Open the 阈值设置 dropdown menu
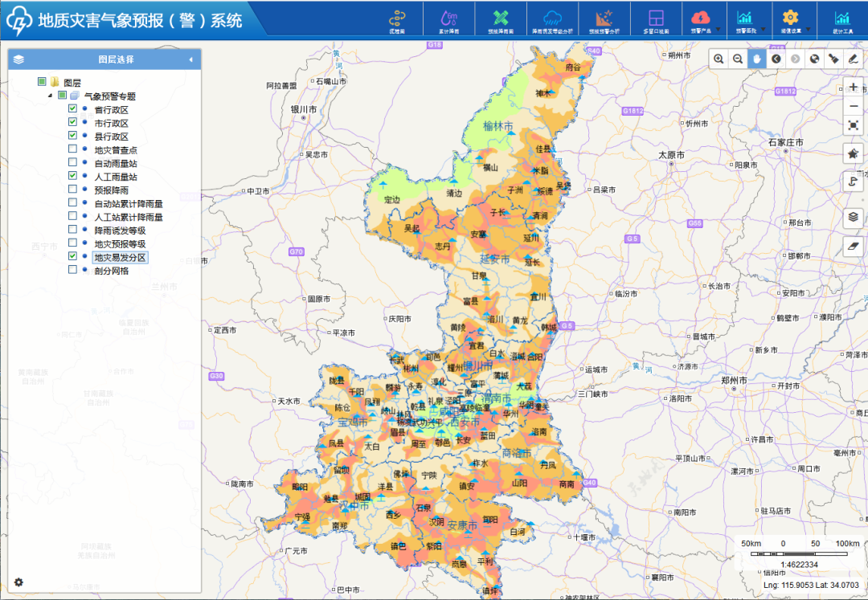Image resolution: width=868 pixels, height=600 pixels. [791, 20]
